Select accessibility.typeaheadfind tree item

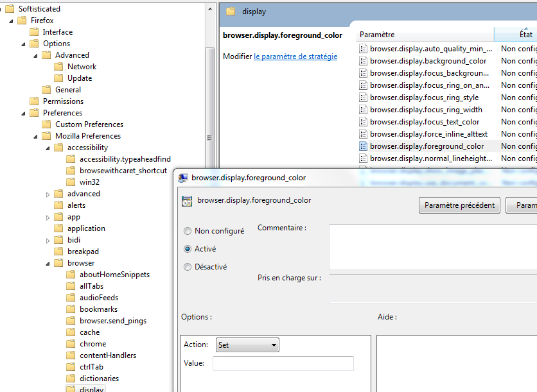click(x=125, y=159)
